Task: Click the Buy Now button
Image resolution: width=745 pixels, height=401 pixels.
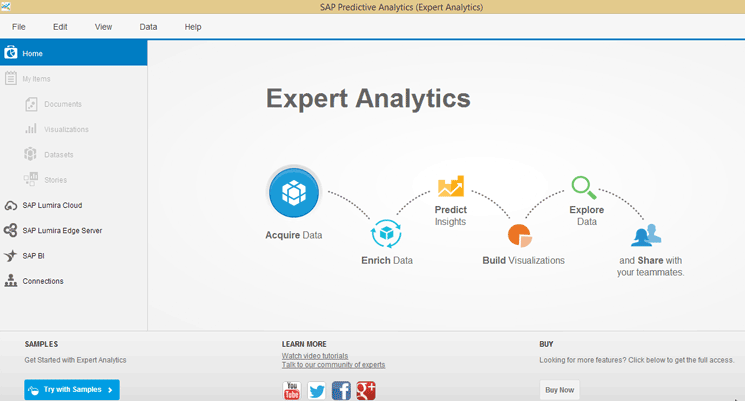Action: tap(559, 390)
